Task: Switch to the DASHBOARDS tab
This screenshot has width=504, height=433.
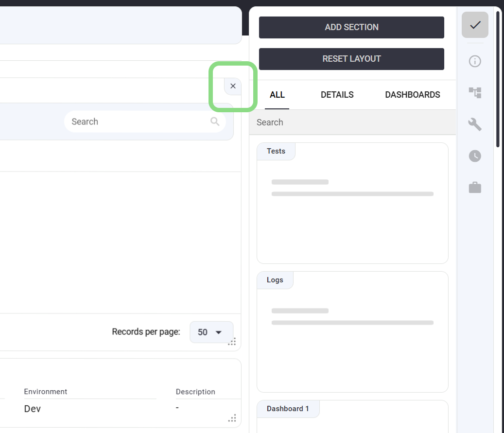Action: pos(412,95)
